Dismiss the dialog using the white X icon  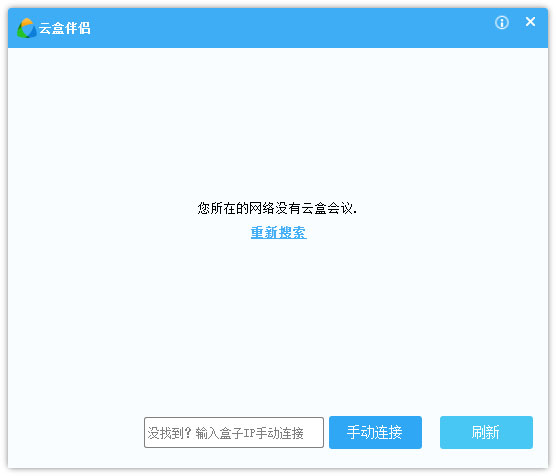point(530,22)
